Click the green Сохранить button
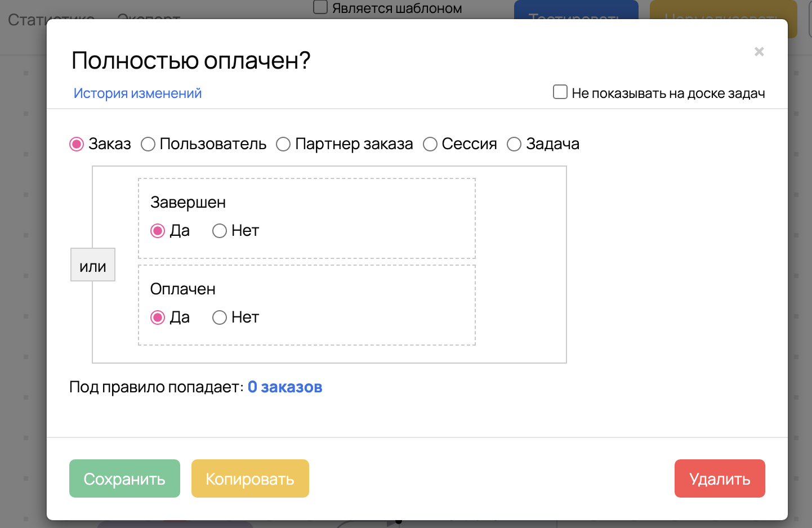The image size is (812, 528). [124, 478]
